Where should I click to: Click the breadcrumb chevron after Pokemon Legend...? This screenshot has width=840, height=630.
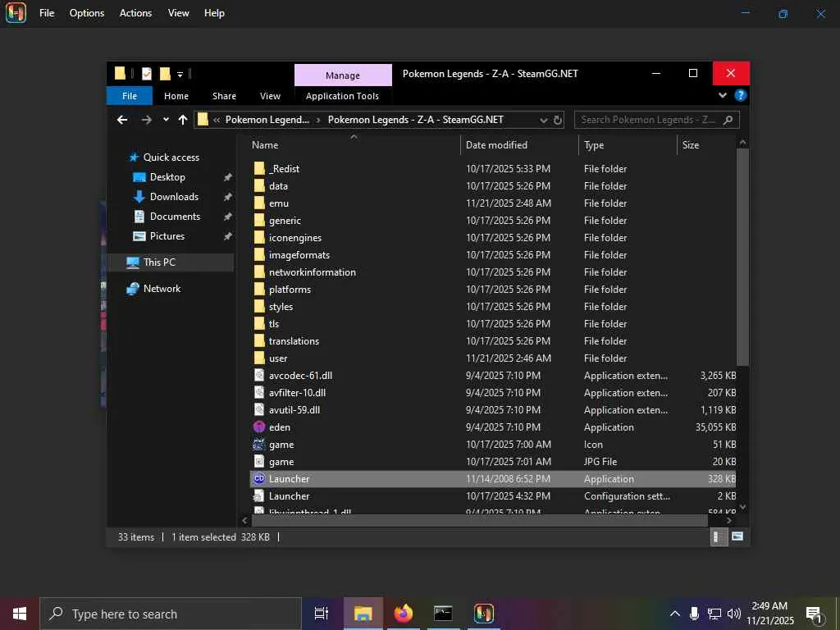coord(318,120)
